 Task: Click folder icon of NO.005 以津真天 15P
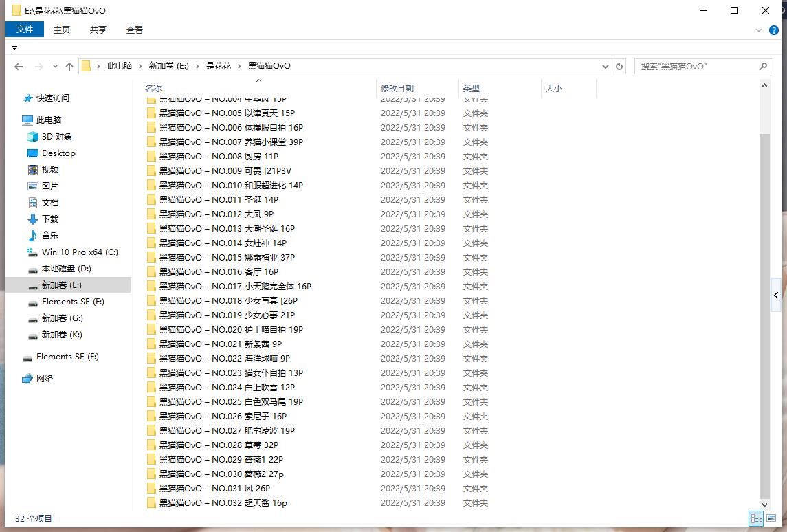coord(151,113)
